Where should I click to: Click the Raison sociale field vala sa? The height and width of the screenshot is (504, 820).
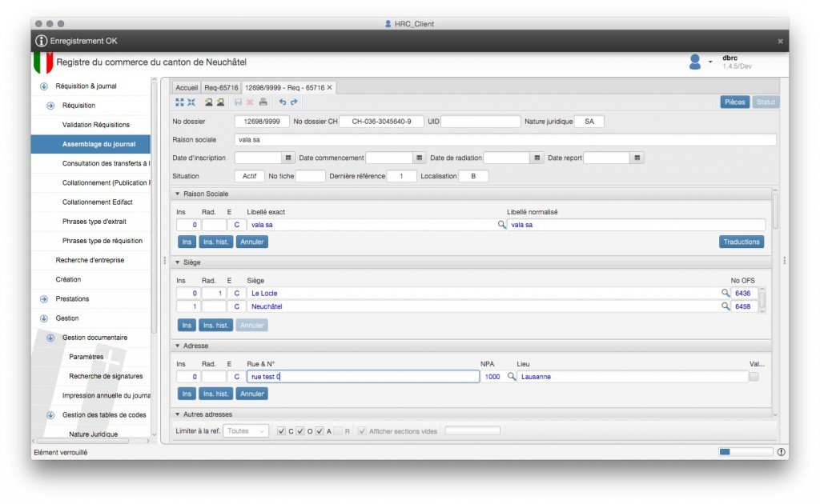pos(505,139)
